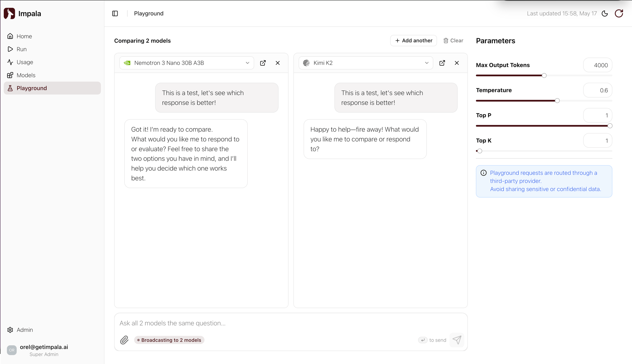Send the message with paper plane icon
This screenshot has height=364, width=632.
tap(457, 340)
